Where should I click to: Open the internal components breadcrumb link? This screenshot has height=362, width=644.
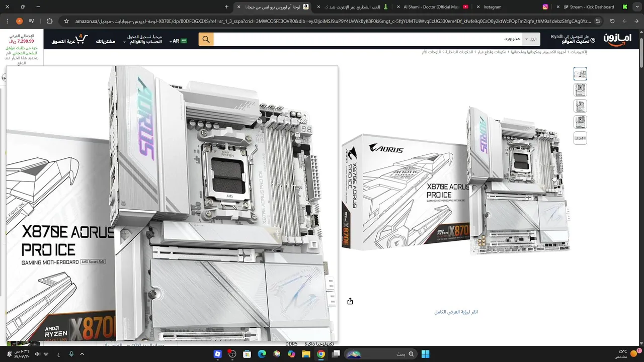click(459, 52)
